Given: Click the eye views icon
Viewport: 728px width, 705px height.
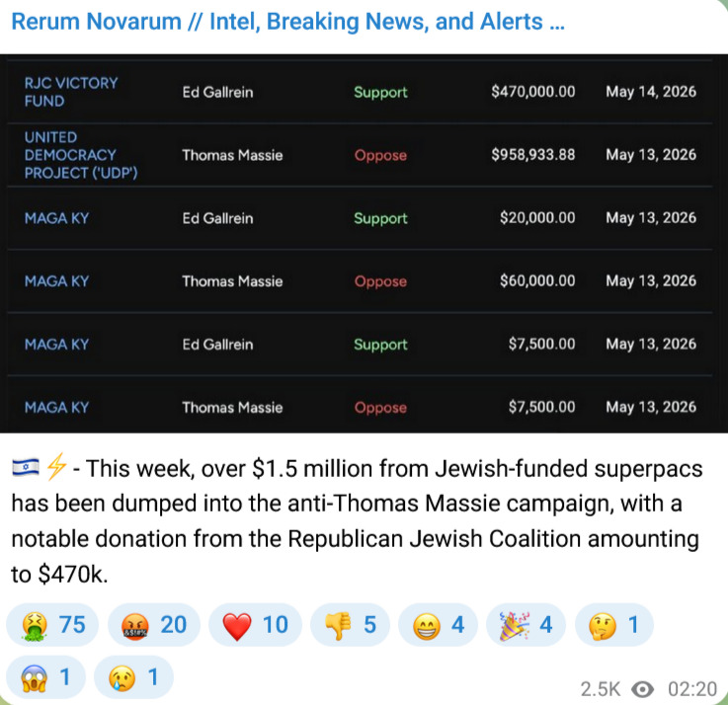Looking at the screenshot, I should point(643,689).
